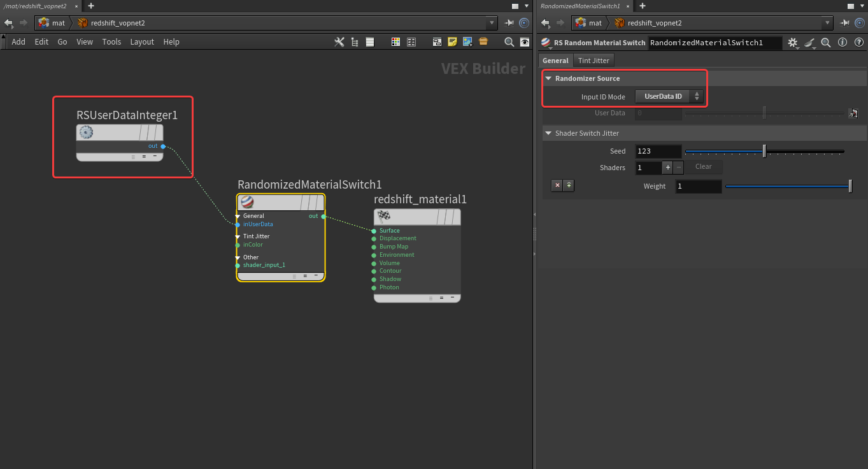
Task: Add new tab in parameter pane
Action: pyautogui.click(x=643, y=6)
